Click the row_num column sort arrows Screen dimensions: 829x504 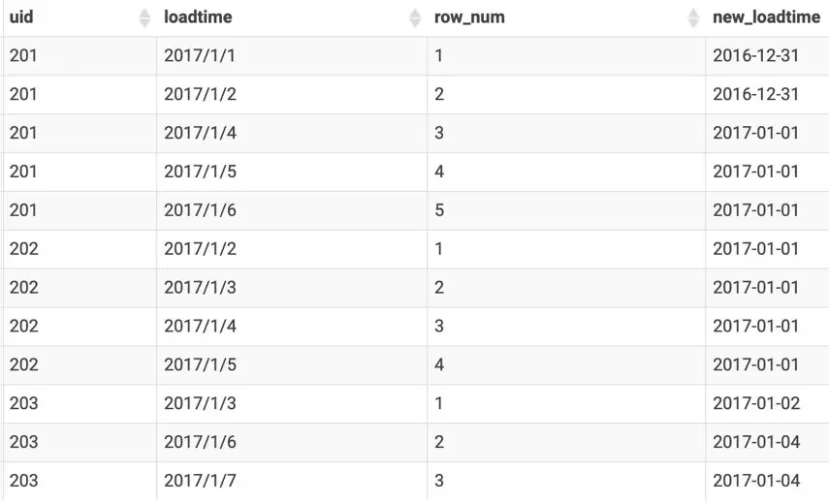pos(693,17)
